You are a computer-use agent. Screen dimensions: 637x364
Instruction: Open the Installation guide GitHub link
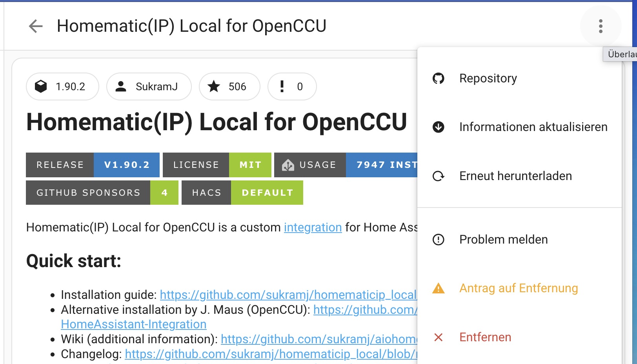point(288,295)
